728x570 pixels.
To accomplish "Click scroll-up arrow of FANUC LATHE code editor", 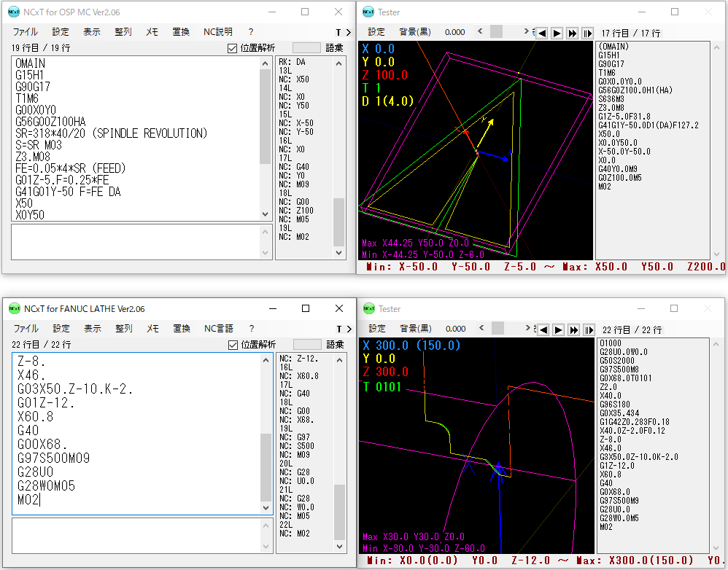I will pyautogui.click(x=266, y=360).
